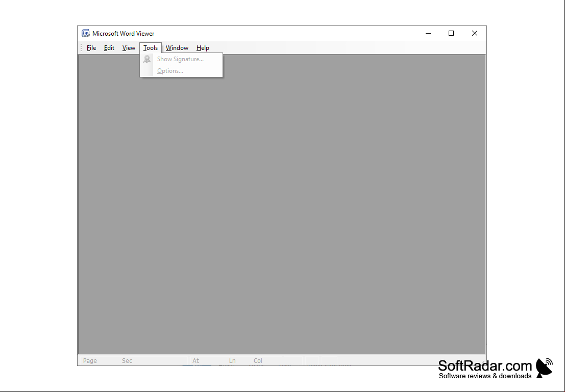Minimize the Word Viewer window
The height and width of the screenshot is (392, 565).
pos(428,34)
